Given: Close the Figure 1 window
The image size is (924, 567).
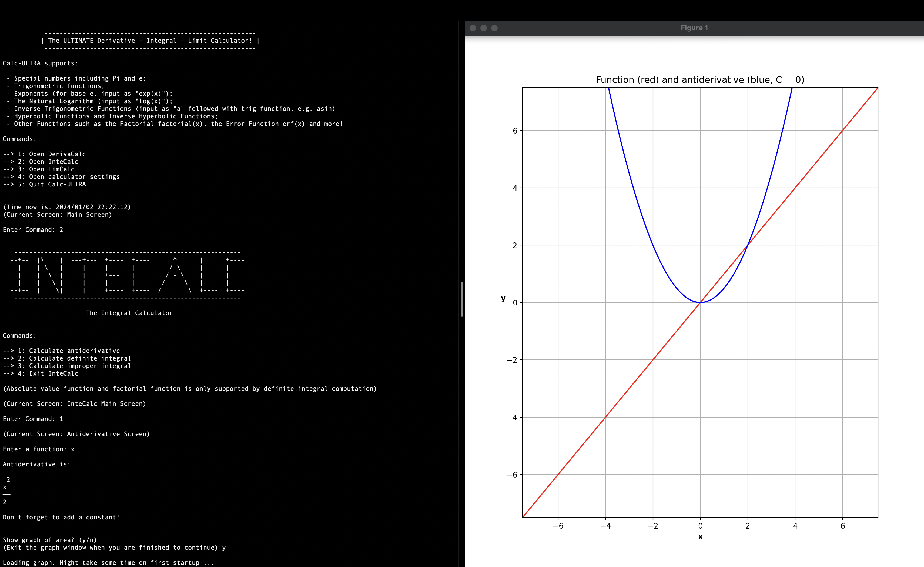Looking at the screenshot, I should (x=473, y=28).
